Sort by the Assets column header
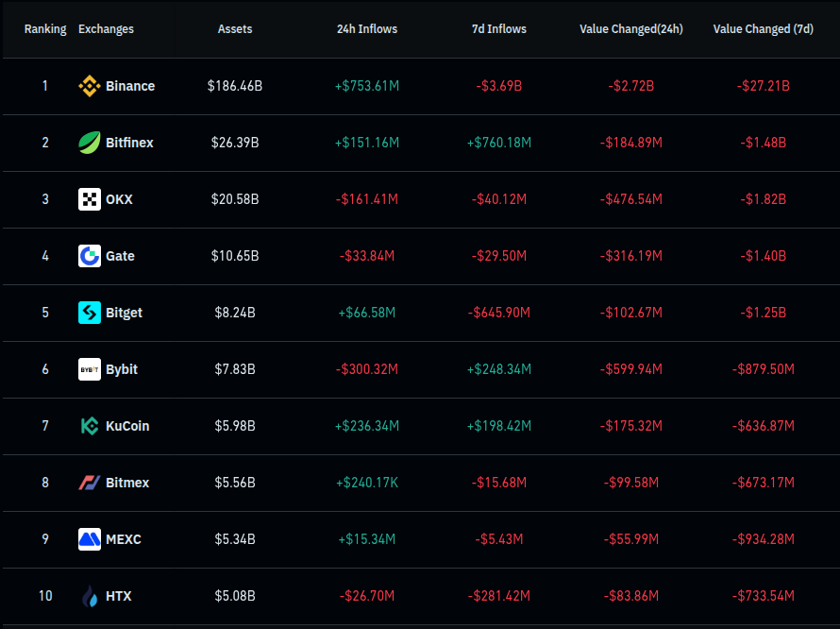The width and height of the screenshot is (840, 629). click(x=235, y=29)
